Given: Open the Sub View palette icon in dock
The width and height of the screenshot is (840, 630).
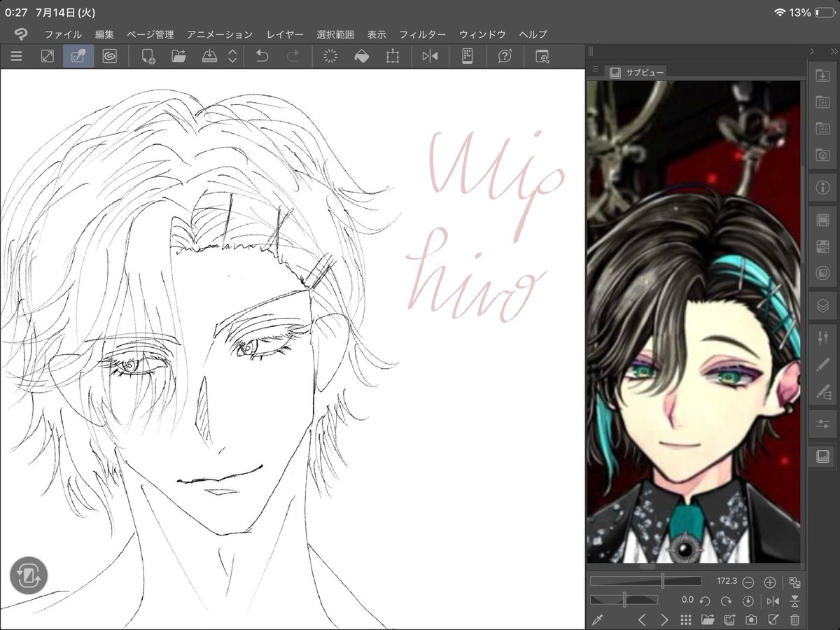Looking at the screenshot, I should tap(822, 456).
